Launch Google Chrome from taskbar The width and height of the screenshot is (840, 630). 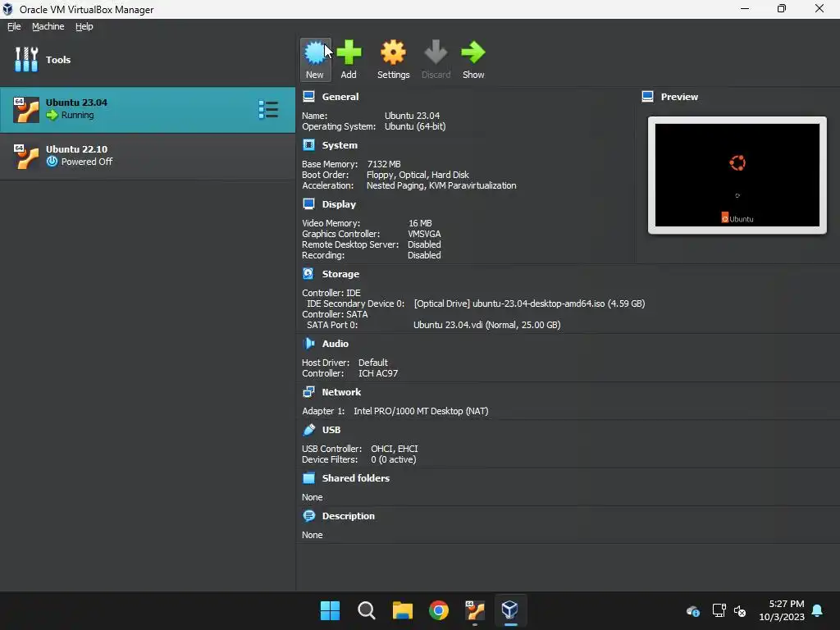coord(439,610)
